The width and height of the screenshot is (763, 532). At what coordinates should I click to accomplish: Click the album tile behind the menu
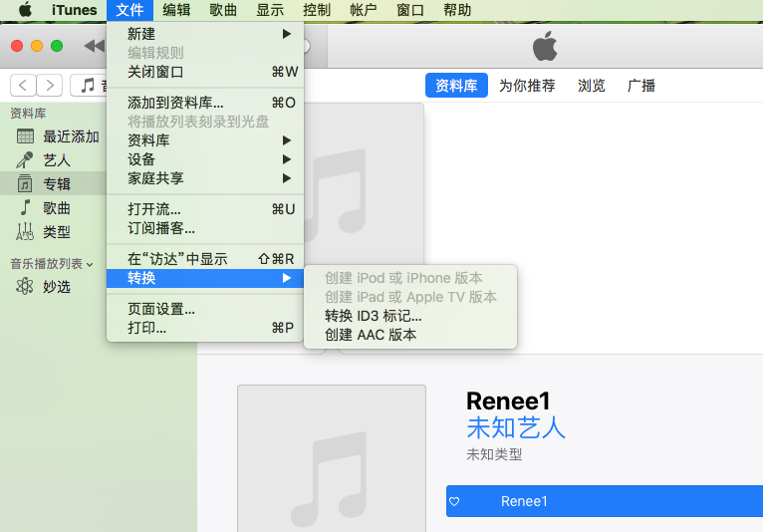click(x=364, y=185)
